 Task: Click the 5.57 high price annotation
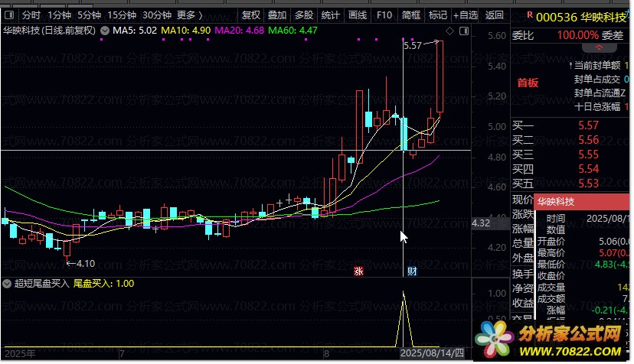pos(413,46)
